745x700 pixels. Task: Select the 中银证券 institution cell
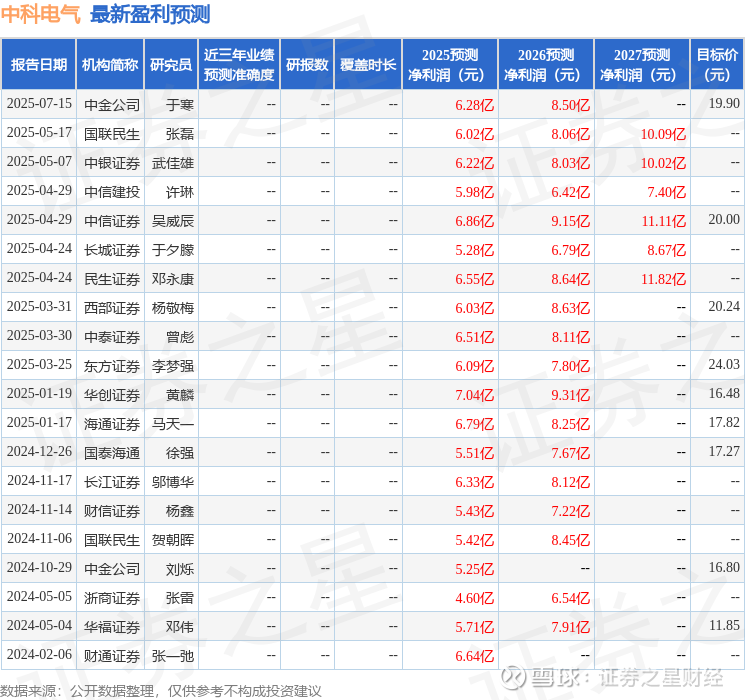(x=112, y=163)
